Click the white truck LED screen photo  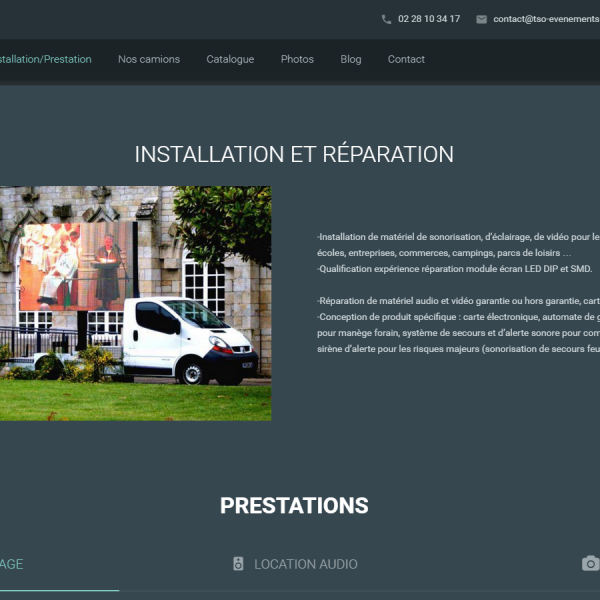click(135, 303)
